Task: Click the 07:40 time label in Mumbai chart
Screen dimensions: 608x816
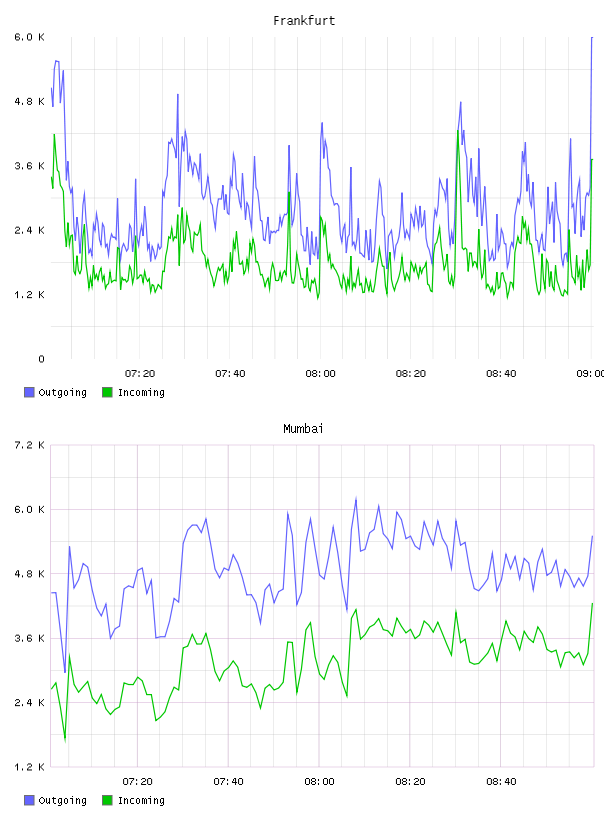Action: 229,782
